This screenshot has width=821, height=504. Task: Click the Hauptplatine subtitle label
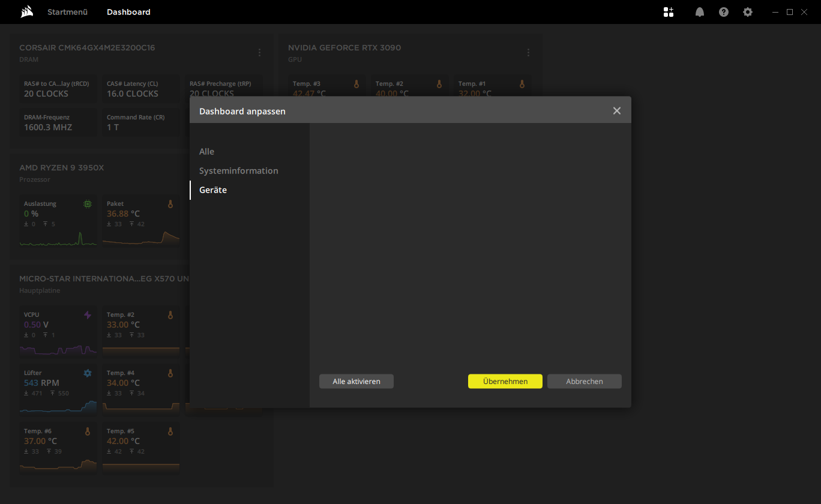[40, 291]
